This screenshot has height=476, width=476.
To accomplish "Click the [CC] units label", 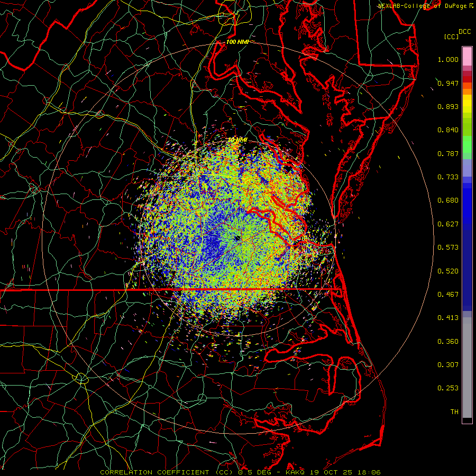I will (452, 36).
